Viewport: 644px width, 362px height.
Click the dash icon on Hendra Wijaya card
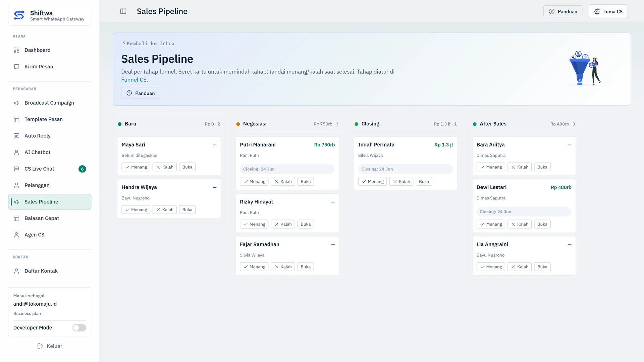(x=215, y=188)
